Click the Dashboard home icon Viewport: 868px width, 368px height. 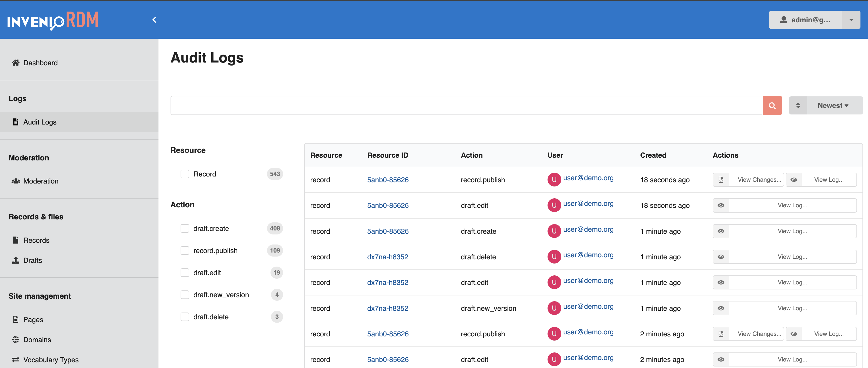point(16,63)
